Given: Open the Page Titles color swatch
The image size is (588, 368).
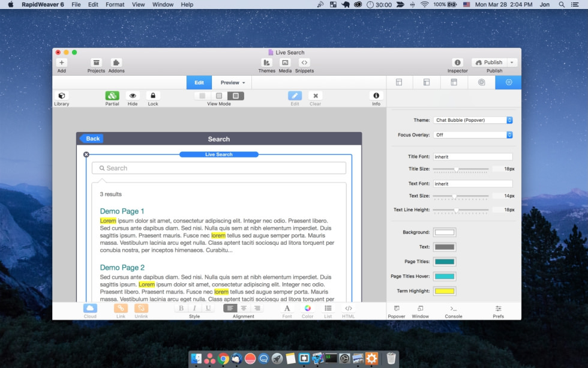Looking at the screenshot, I should (x=445, y=262).
